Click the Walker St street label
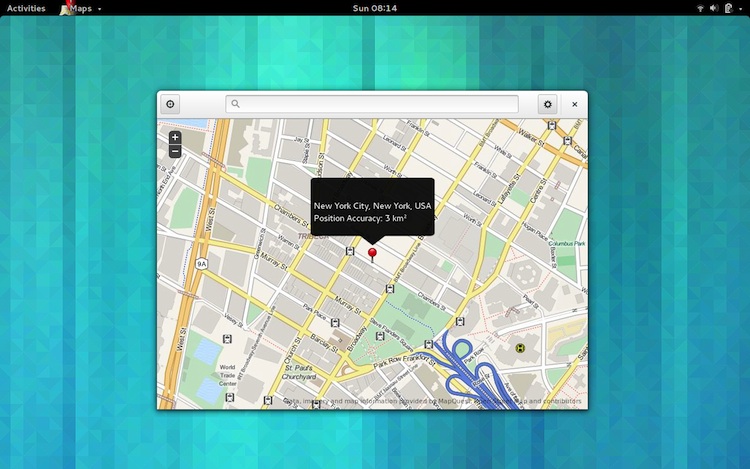Viewport: 750px width, 469px height. tap(531, 138)
